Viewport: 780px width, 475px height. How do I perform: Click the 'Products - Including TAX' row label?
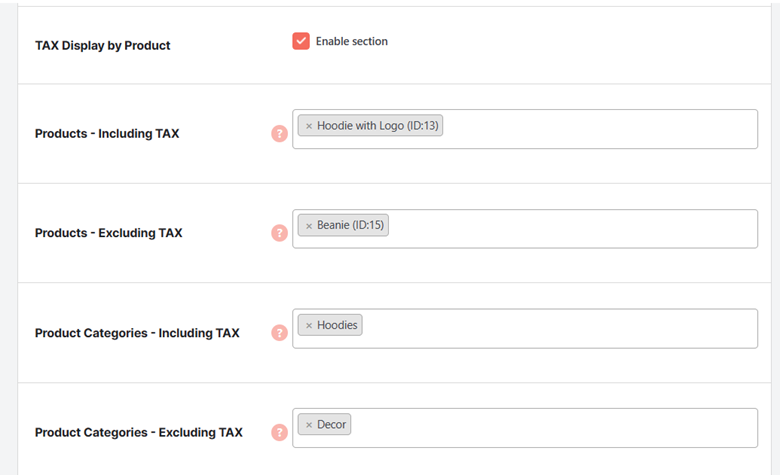pyautogui.click(x=107, y=133)
